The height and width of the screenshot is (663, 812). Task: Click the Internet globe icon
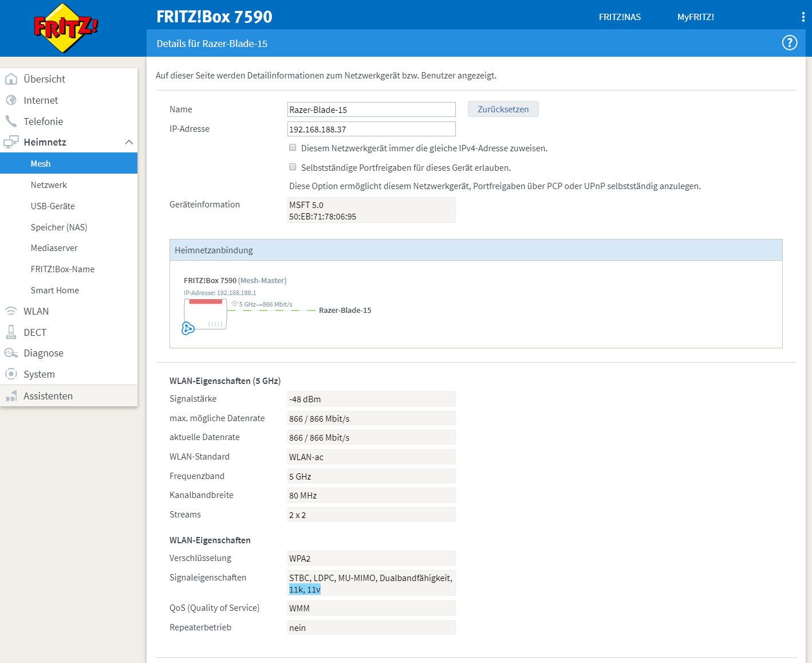[x=11, y=100]
